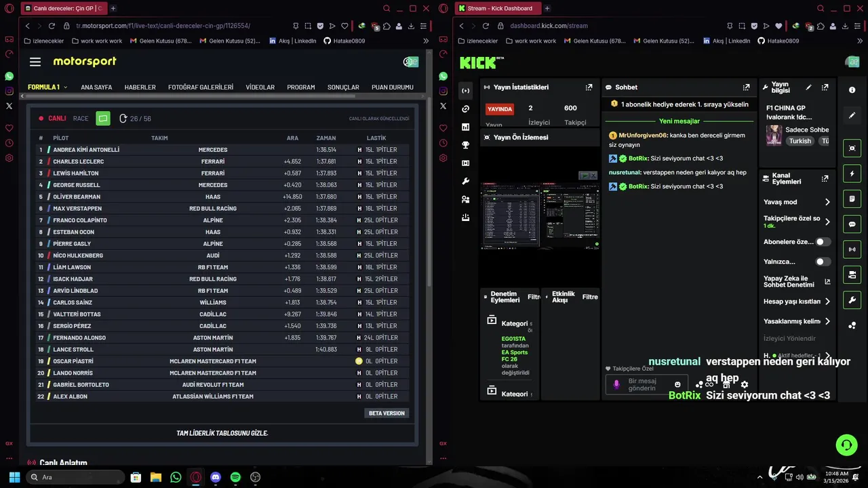
Task: Click Windows taskbar search box
Action: point(75,477)
